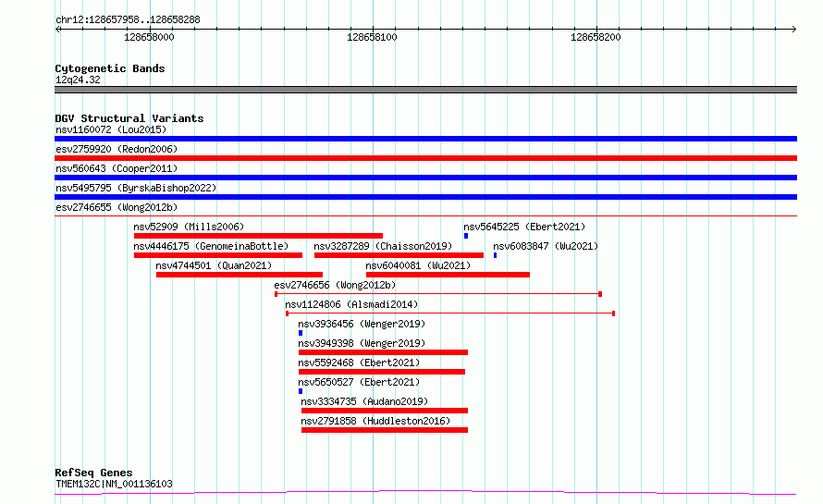Click the red bar under nsv5592468
Screen dimensions: 823x504
click(x=382, y=372)
